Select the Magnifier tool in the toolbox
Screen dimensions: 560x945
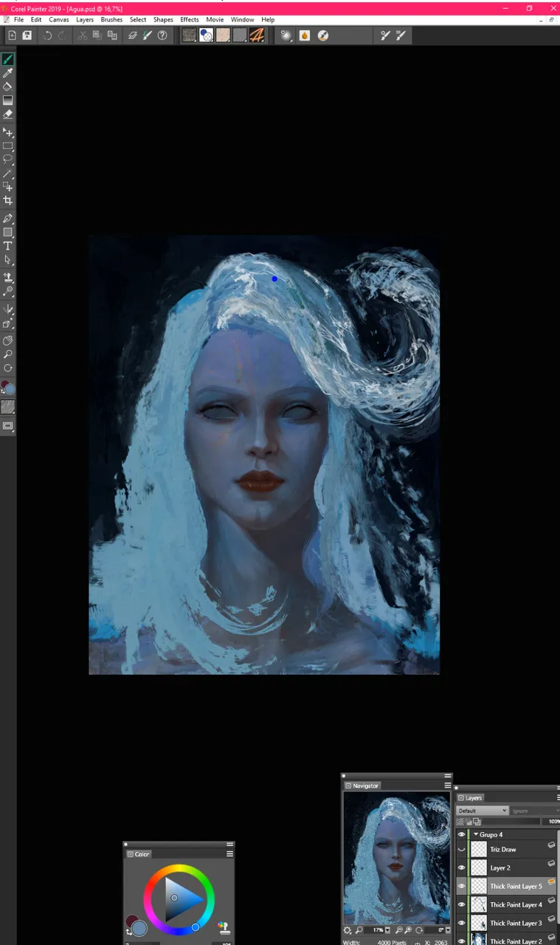(8, 354)
